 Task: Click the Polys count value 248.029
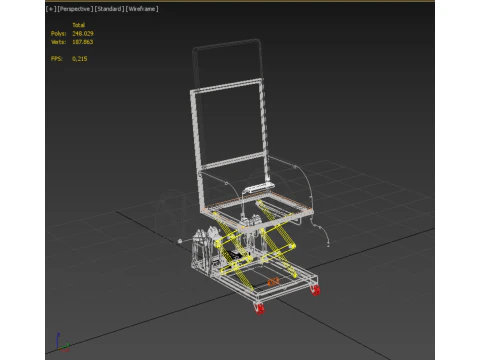(83, 34)
